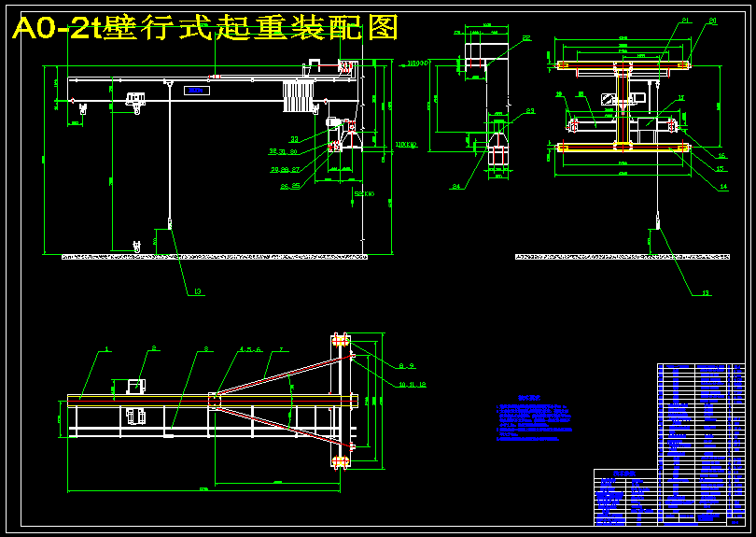Click the blue heading "技术要求"
Screen dimensions: 756x537
coord(529,398)
